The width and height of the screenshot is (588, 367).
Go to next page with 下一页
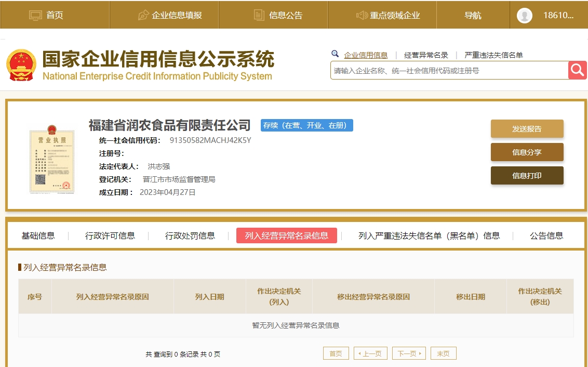pos(409,353)
